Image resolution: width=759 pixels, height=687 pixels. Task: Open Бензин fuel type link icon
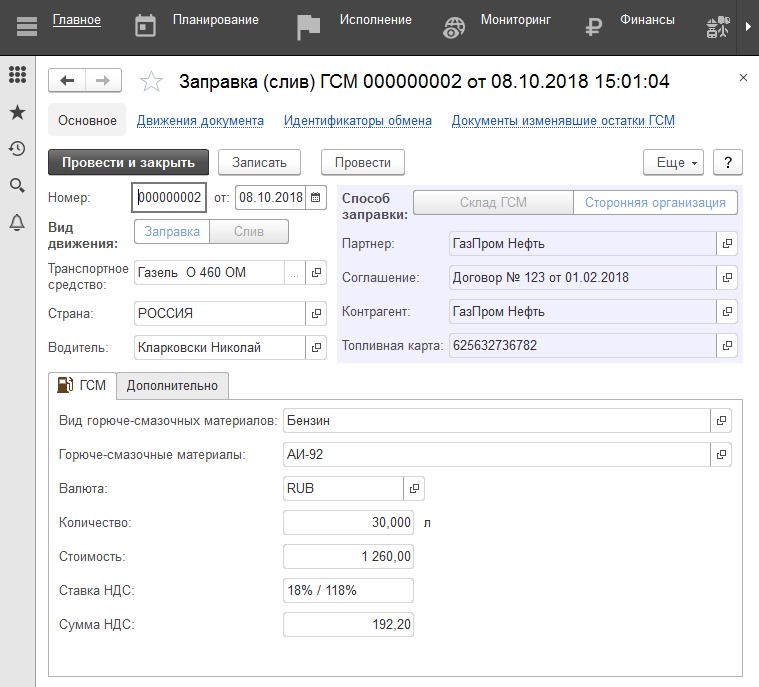[721, 421]
